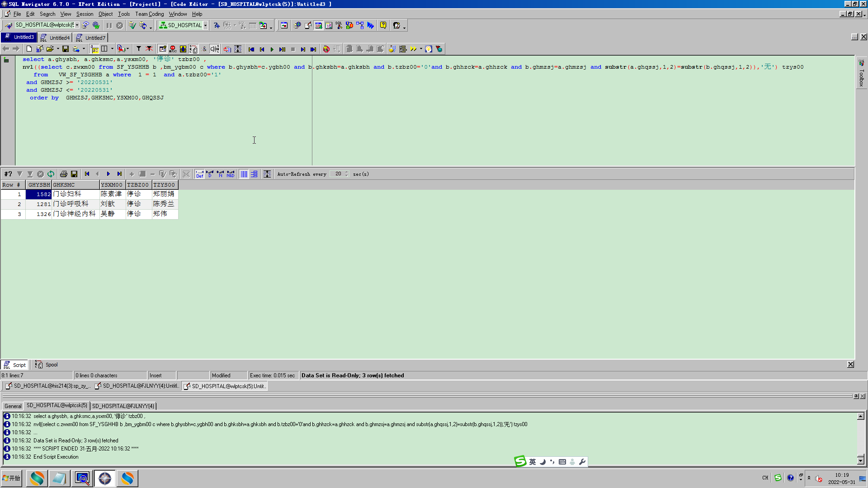The height and width of the screenshot is (488, 868).
Task: Expand the SD_HOSPITAL schema dropdown
Action: point(205,25)
